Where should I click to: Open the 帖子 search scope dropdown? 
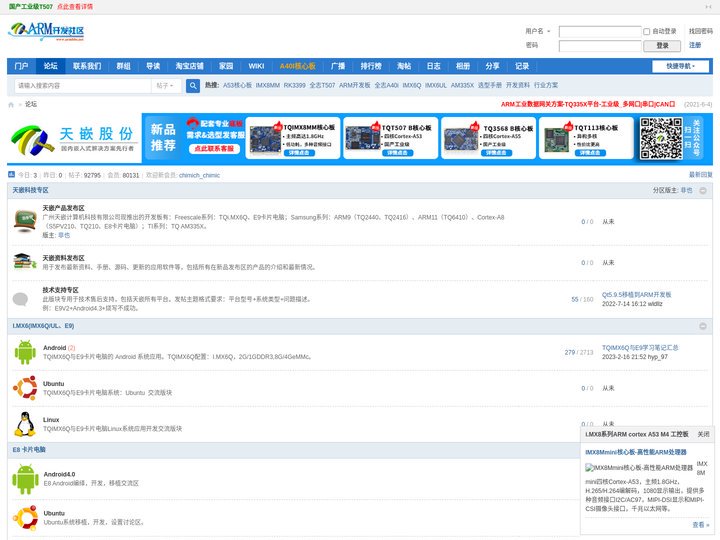coord(165,86)
